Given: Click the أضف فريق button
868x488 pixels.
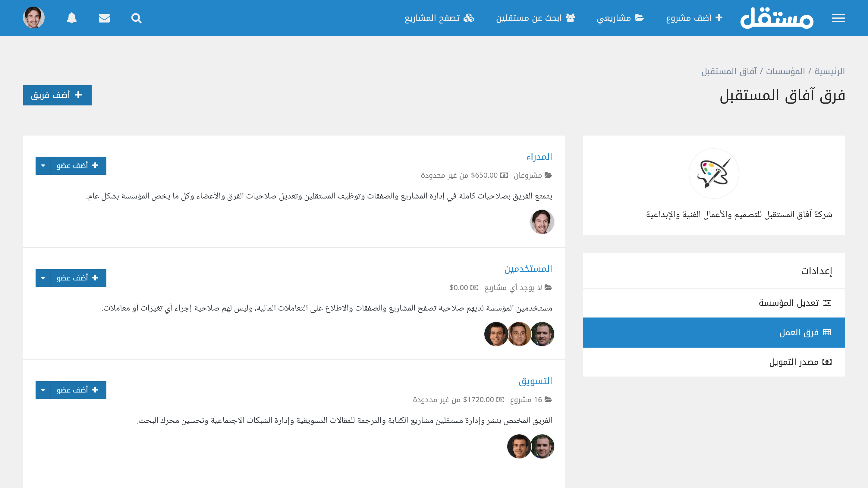Looking at the screenshot, I should click(57, 95).
